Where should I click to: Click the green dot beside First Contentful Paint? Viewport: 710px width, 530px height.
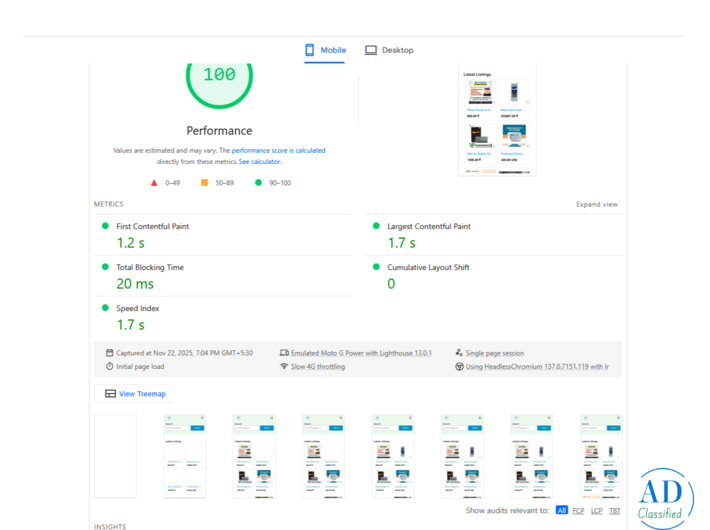pyautogui.click(x=105, y=226)
